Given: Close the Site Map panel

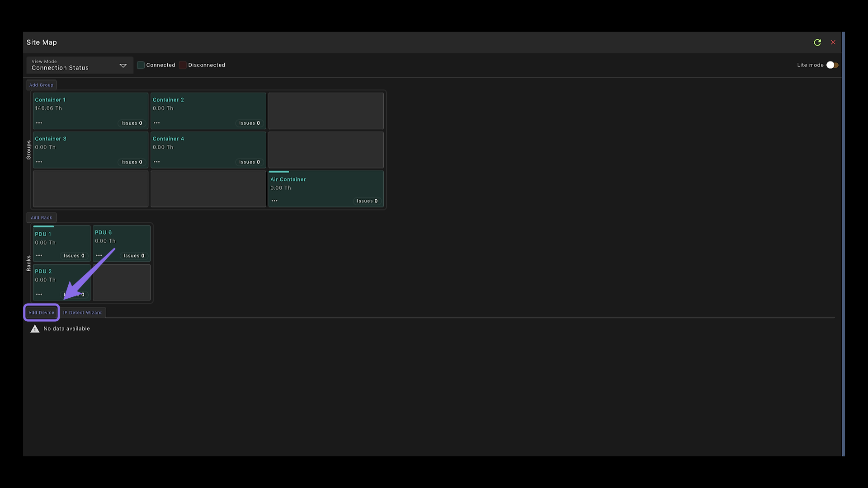Looking at the screenshot, I should coord(833,42).
